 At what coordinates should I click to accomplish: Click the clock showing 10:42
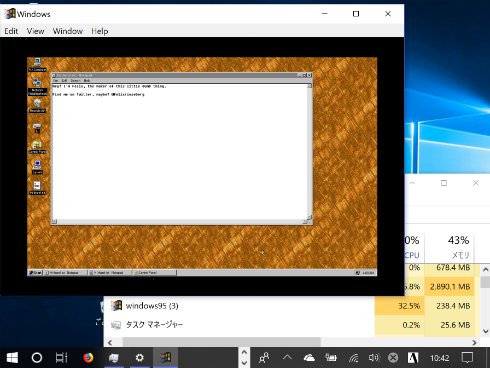pyautogui.click(x=439, y=358)
